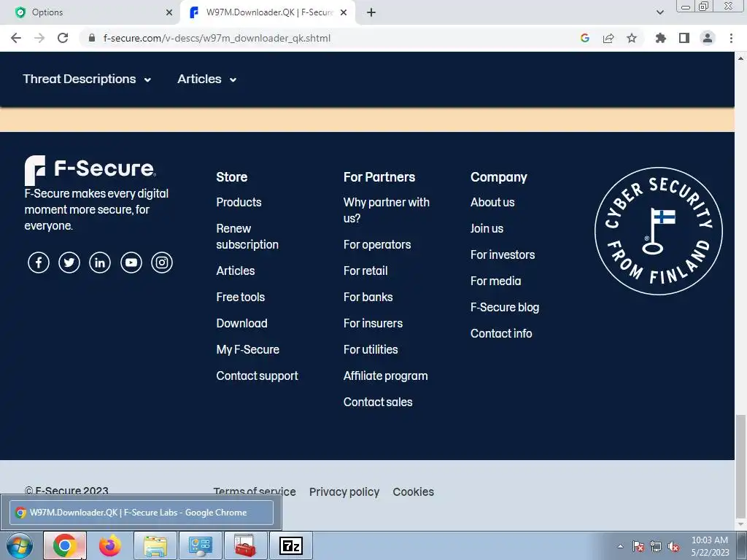Open Why partner with us link
The width and height of the screenshot is (747, 560).
tap(387, 210)
